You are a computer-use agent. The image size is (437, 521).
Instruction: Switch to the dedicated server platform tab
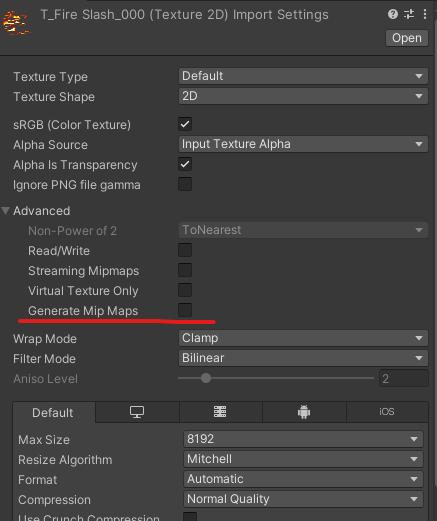pos(220,412)
